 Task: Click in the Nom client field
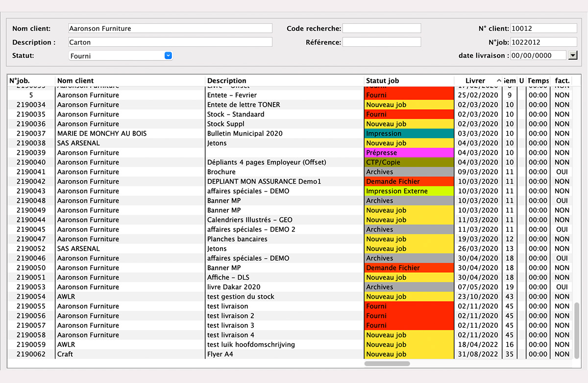click(170, 28)
